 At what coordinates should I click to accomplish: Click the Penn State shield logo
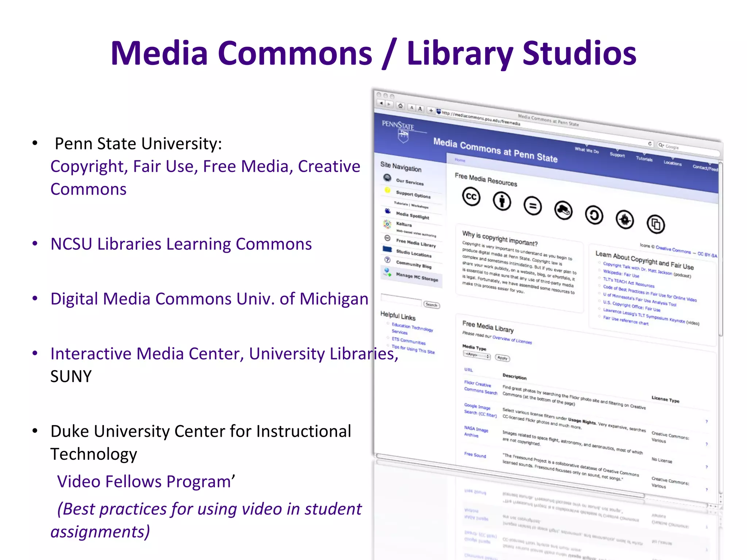[x=403, y=137]
